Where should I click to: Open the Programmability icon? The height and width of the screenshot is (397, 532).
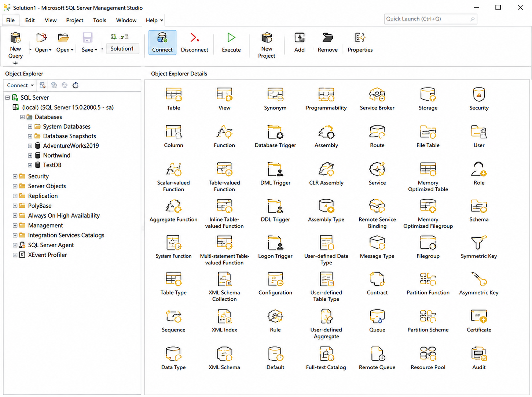point(326,94)
